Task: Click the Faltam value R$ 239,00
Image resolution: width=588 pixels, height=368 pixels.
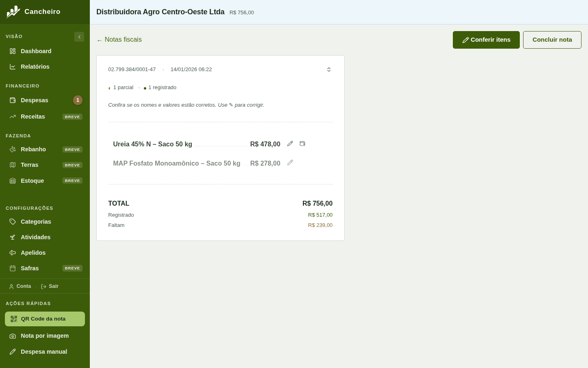Action: point(321,225)
